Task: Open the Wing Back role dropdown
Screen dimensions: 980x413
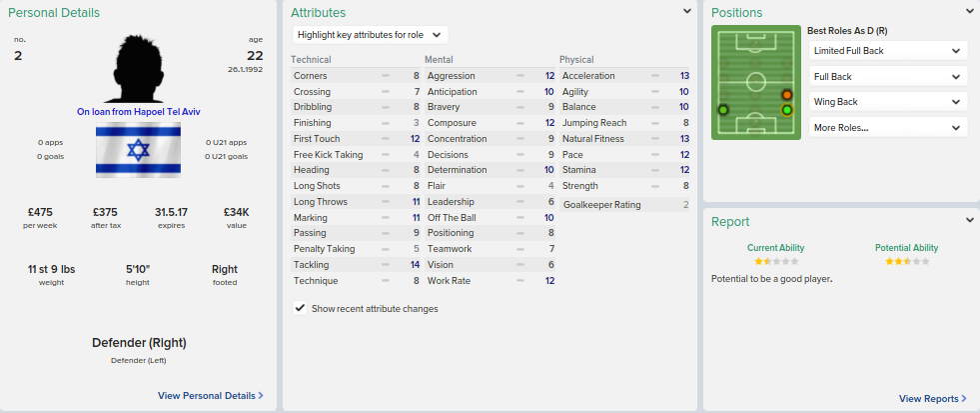Action: (887, 102)
